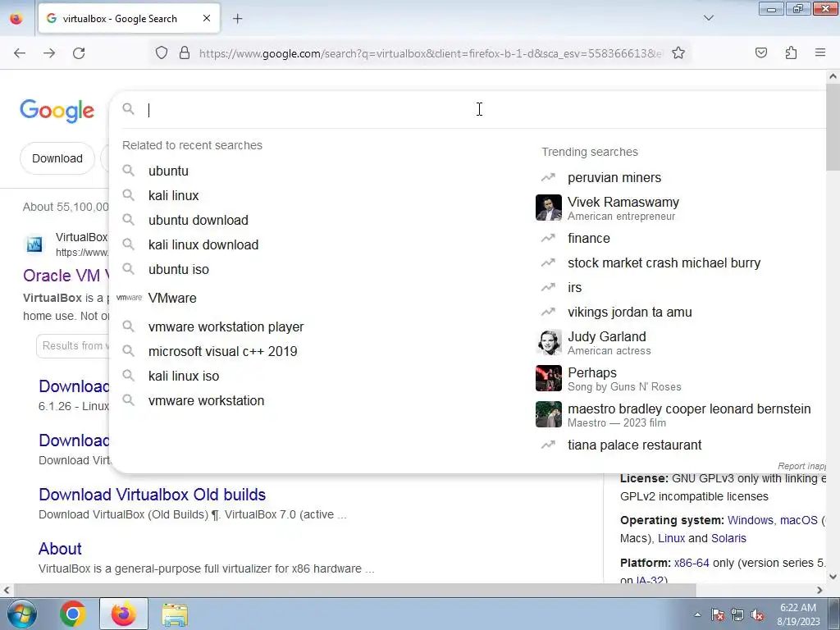Screen dimensions: 840x630
Task: Click the Judy Garland thumbnail photo
Action: (x=549, y=342)
